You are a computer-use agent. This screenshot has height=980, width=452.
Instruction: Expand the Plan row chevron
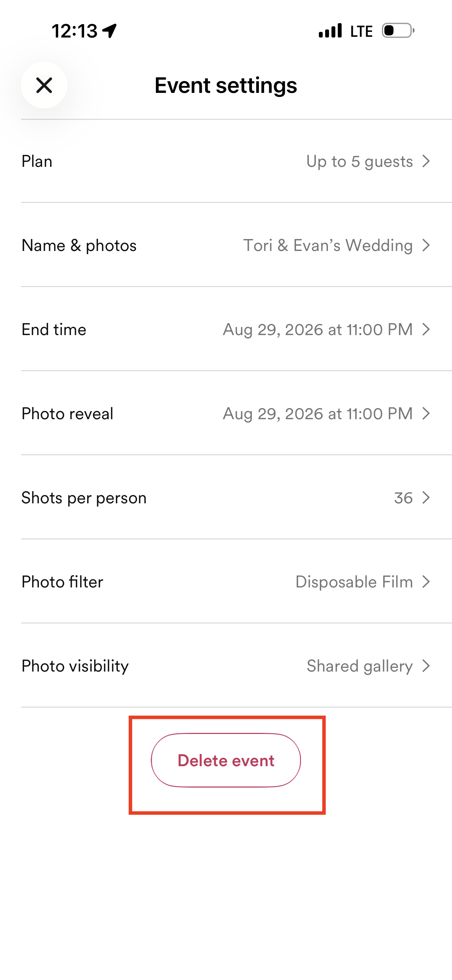click(x=426, y=161)
